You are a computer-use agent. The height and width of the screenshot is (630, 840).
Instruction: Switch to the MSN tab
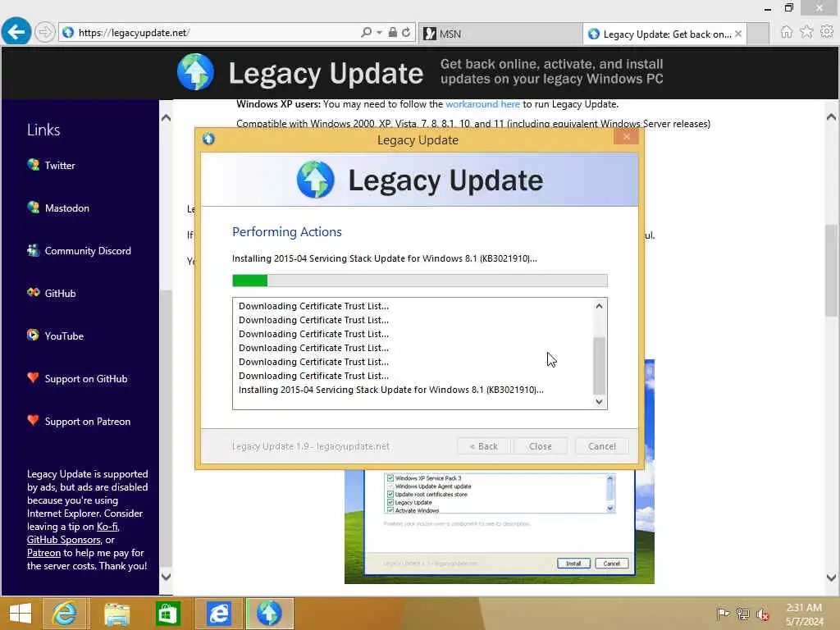point(500,34)
